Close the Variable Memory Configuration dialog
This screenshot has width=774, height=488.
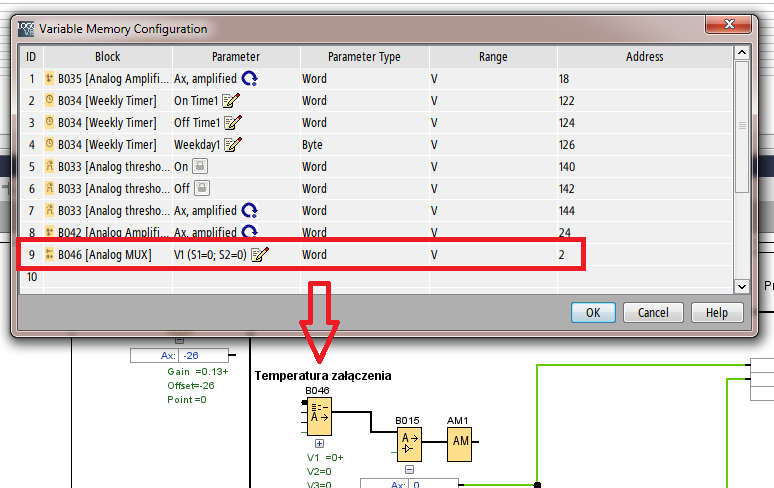click(729, 24)
